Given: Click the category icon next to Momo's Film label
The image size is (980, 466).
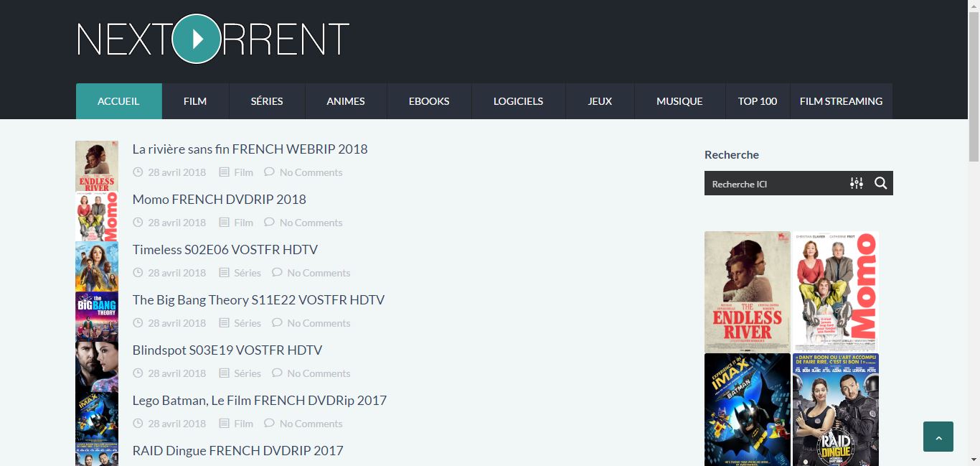Looking at the screenshot, I should click(x=222, y=223).
